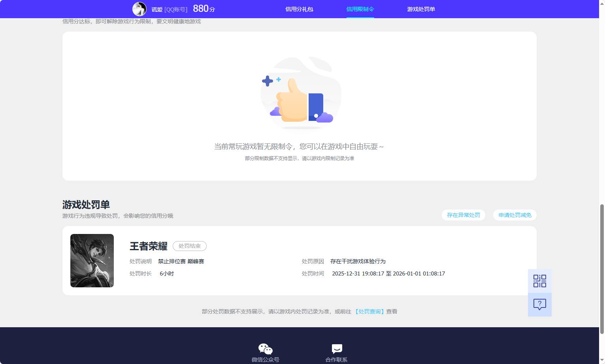Click the 申请处罚减免 button
Image resolution: width=605 pixels, height=364 pixels.
click(x=515, y=215)
